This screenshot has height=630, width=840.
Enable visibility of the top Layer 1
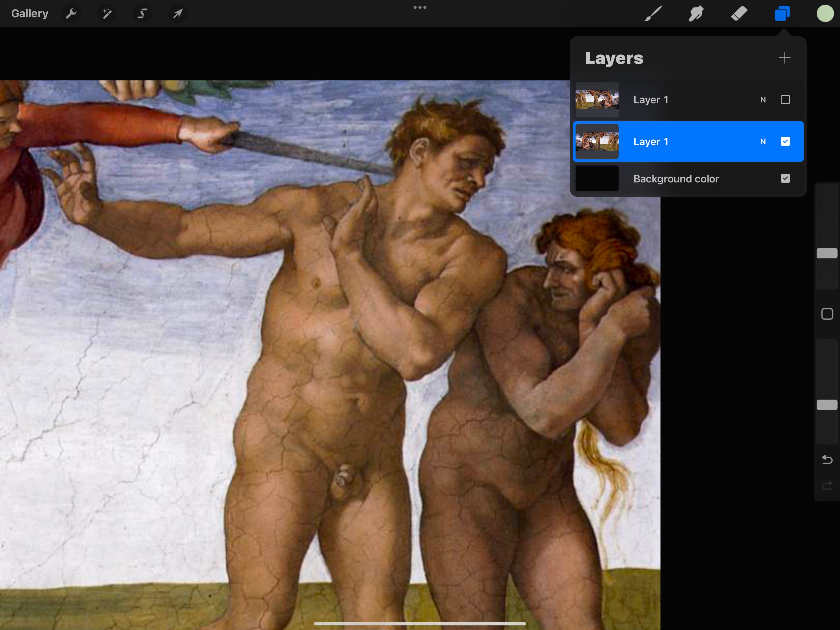click(x=785, y=100)
